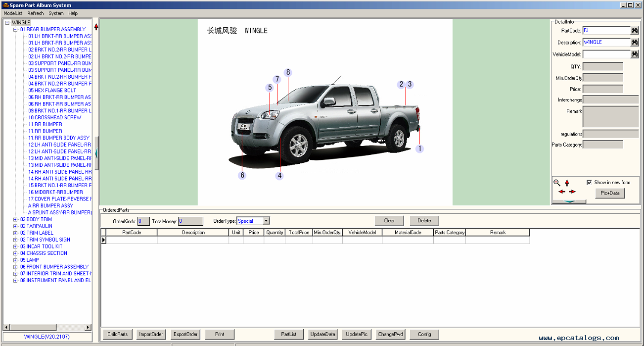The image size is (644, 346).
Task: Click red up arrow beside the tree panel
Action: click(96, 27)
